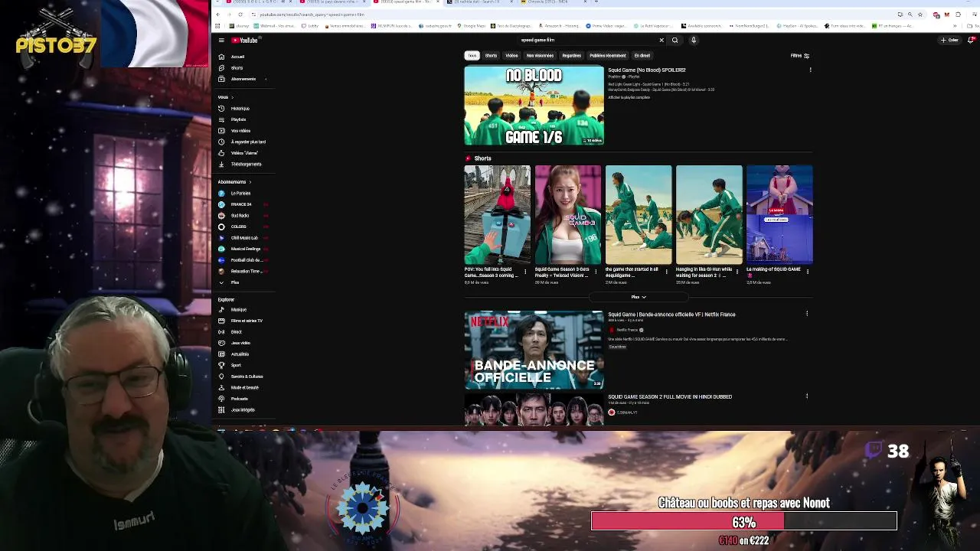Open YouTube notifications bell
Screen dimensions: 980x551
(972, 40)
